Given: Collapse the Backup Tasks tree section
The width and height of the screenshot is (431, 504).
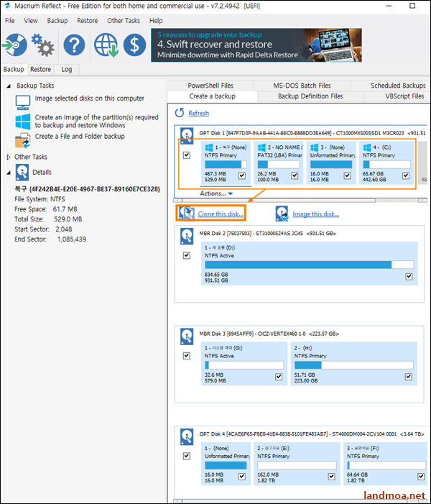Looking at the screenshot, I should pyautogui.click(x=9, y=86).
